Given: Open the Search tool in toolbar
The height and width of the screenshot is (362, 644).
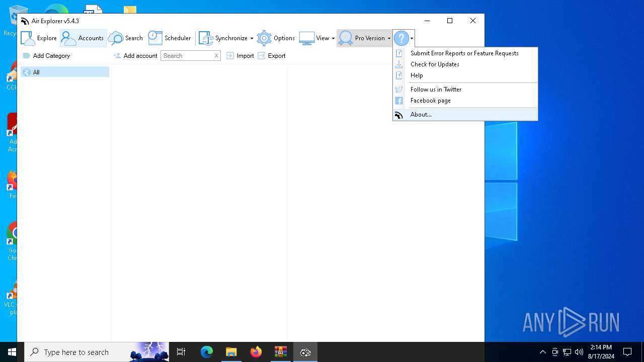Looking at the screenshot, I should tap(126, 38).
